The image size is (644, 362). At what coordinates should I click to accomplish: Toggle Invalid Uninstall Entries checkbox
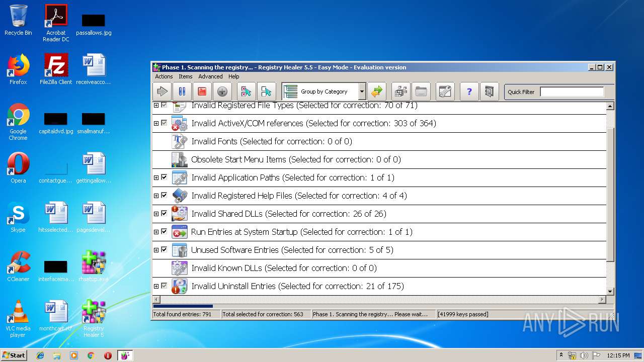(x=164, y=286)
